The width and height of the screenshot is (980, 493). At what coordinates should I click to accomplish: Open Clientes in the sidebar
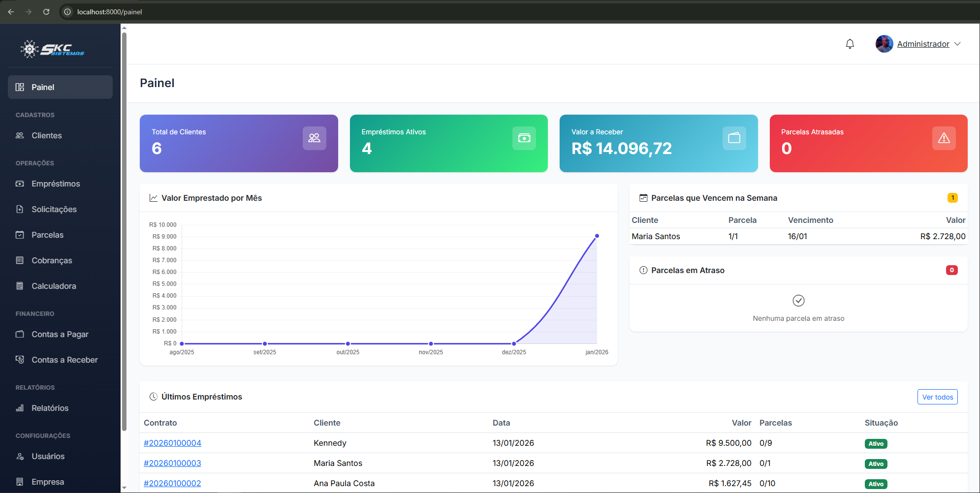pos(47,135)
